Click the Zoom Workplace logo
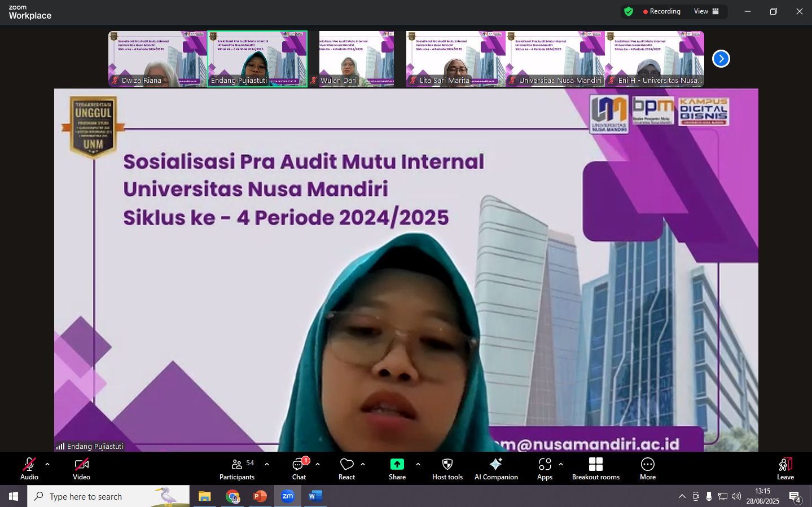The width and height of the screenshot is (812, 507). (30, 12)
